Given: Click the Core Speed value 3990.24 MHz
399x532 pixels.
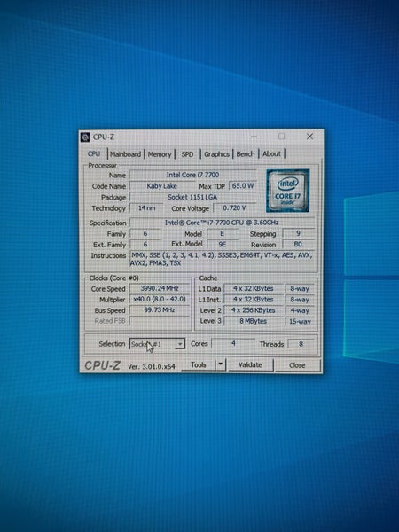Looking at the screenshot, I should coord(160,288).
